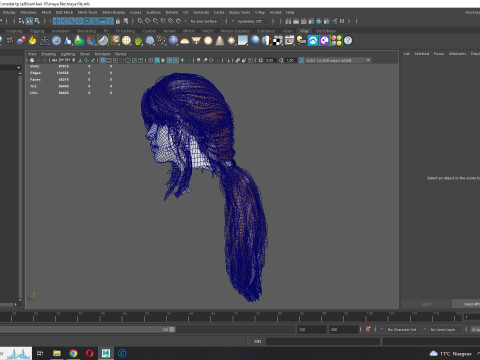Open the blue cloud Chaos Cosmos icon
The image size is (480, 360).
tap(313, 41)
